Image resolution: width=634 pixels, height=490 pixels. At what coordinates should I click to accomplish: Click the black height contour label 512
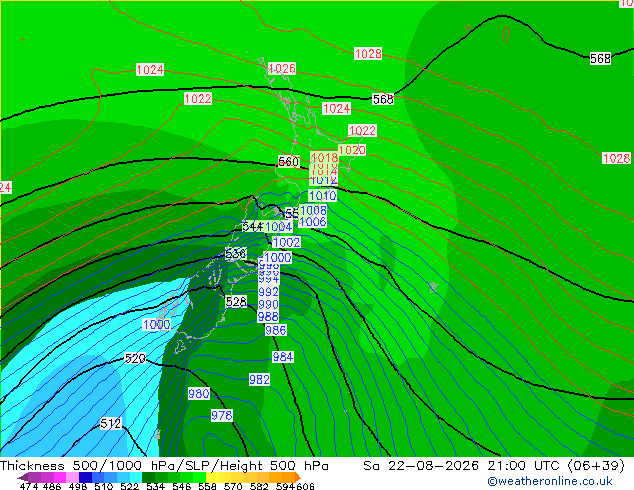tap(110, 424)
